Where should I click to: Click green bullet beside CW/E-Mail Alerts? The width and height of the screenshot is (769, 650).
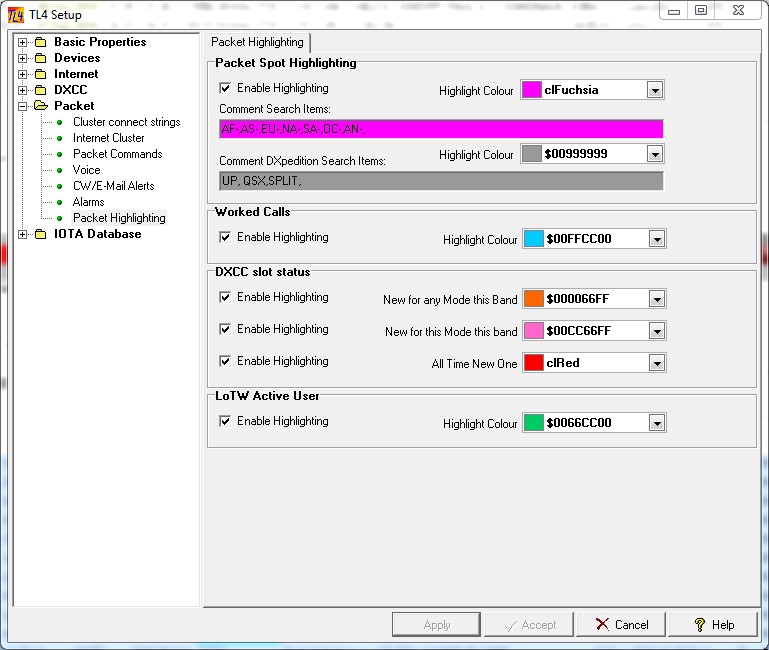(60, 186)
